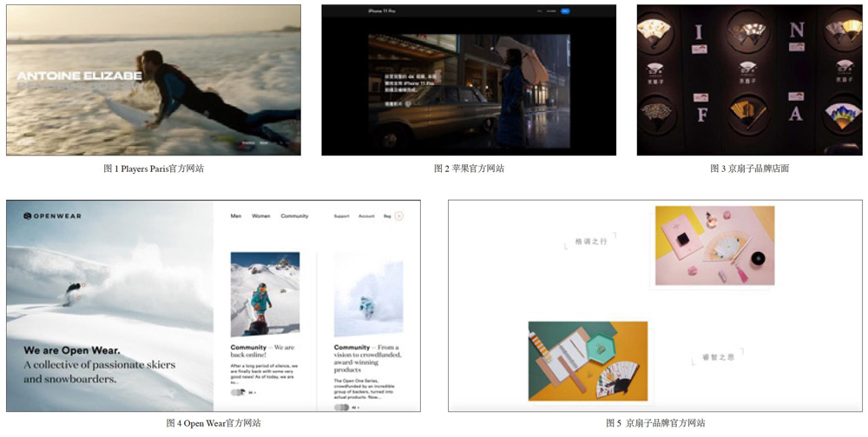
Task: Click the 'ANTOINE ELIZABE' title
Action: [79, 76]
